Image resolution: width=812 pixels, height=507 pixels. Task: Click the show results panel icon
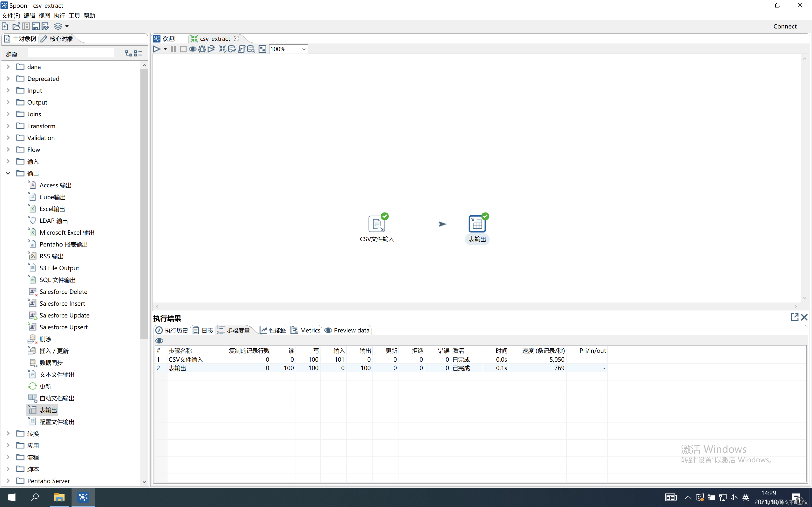262,49
